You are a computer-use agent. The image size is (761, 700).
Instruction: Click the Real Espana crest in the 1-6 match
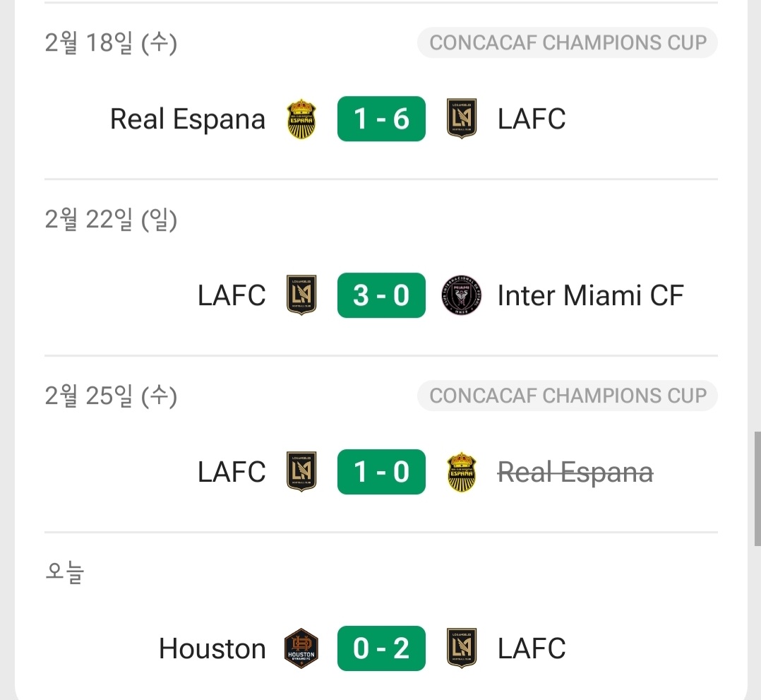coord(301,119)
